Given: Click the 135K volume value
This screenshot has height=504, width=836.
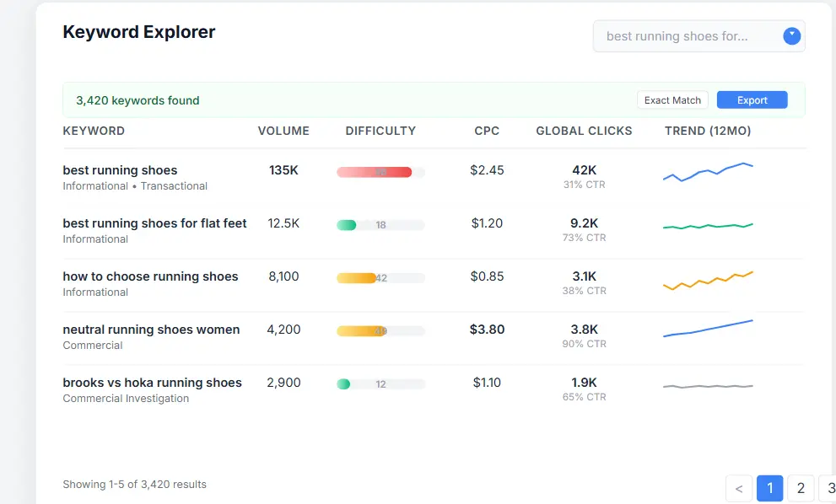Looking at the screenshot, I should [283, 170].
